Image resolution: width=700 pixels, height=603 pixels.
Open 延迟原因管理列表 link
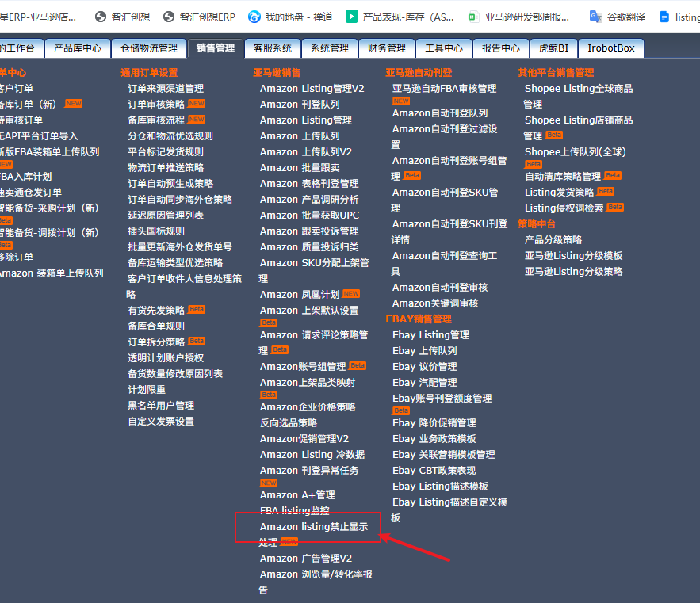tap(166, 216)
